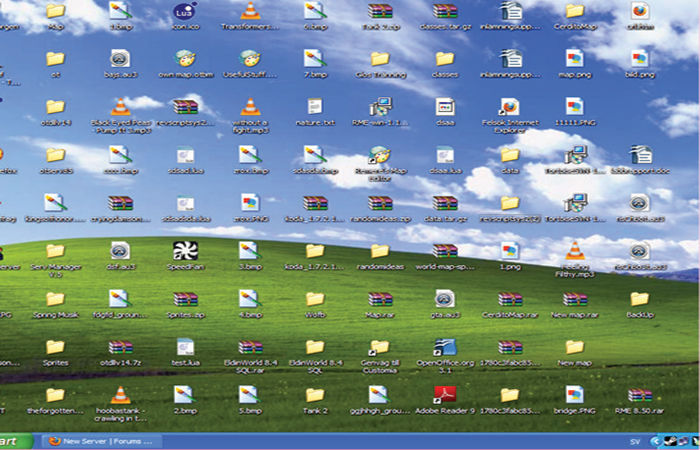The height and width of the screenshot is (450, 700).
Task: Launch the SpeedFan desktop icon
Action: tap(185, 251)
